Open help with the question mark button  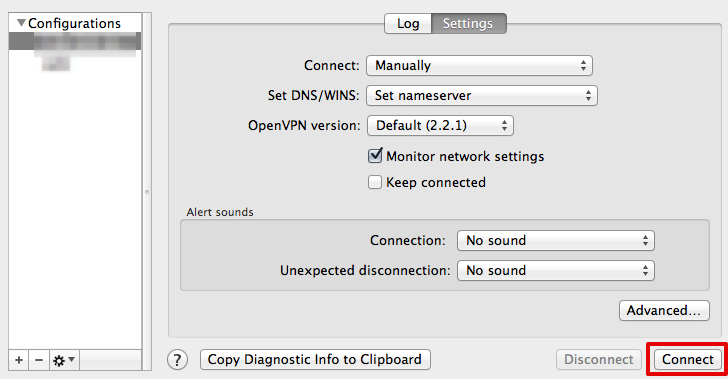pyautogui.click(x=177, y=360)
